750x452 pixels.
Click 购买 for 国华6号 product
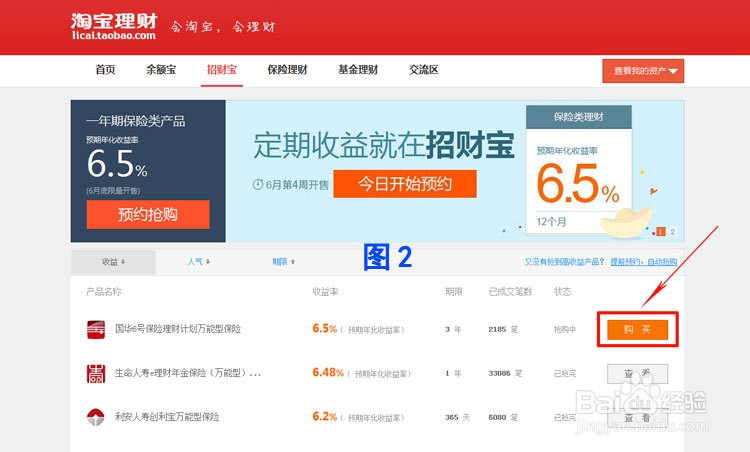(x=637, y=330)
